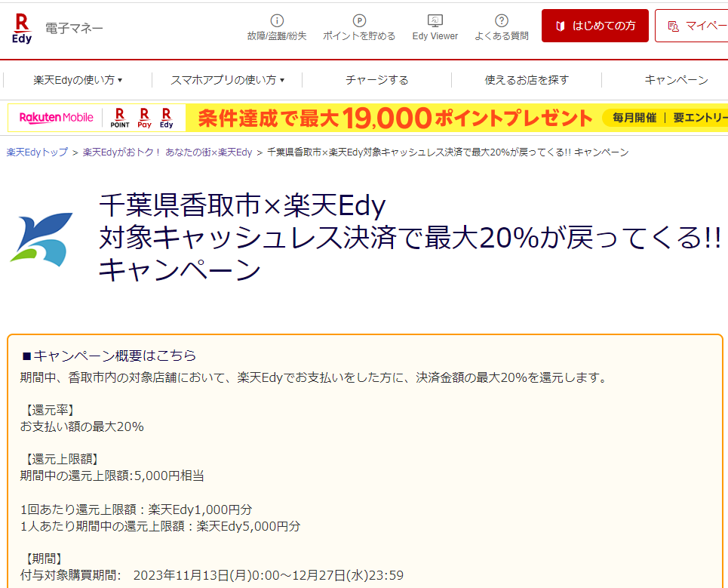Click the R Edy logo in banner
This screenshot has width=728, height=588.
tap(166, 118)
